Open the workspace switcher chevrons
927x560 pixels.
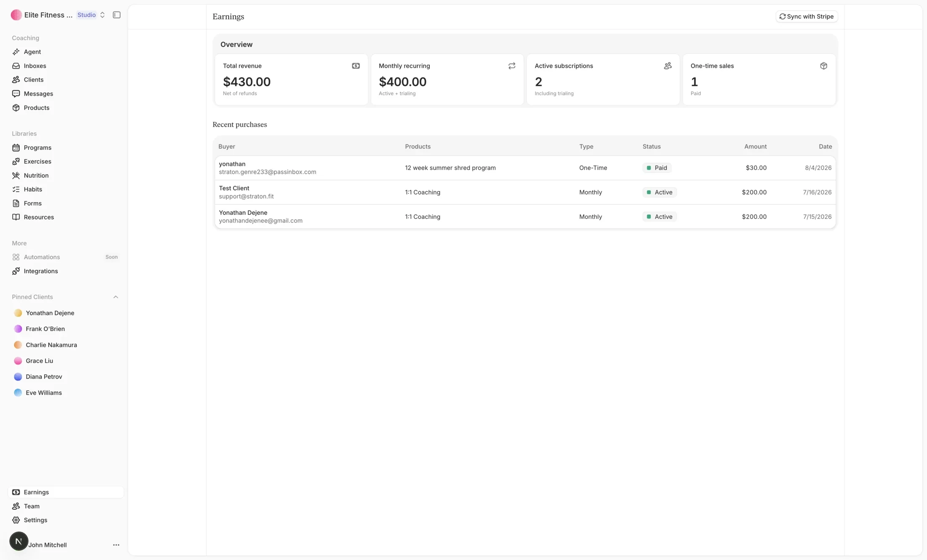tap(102, 15)
